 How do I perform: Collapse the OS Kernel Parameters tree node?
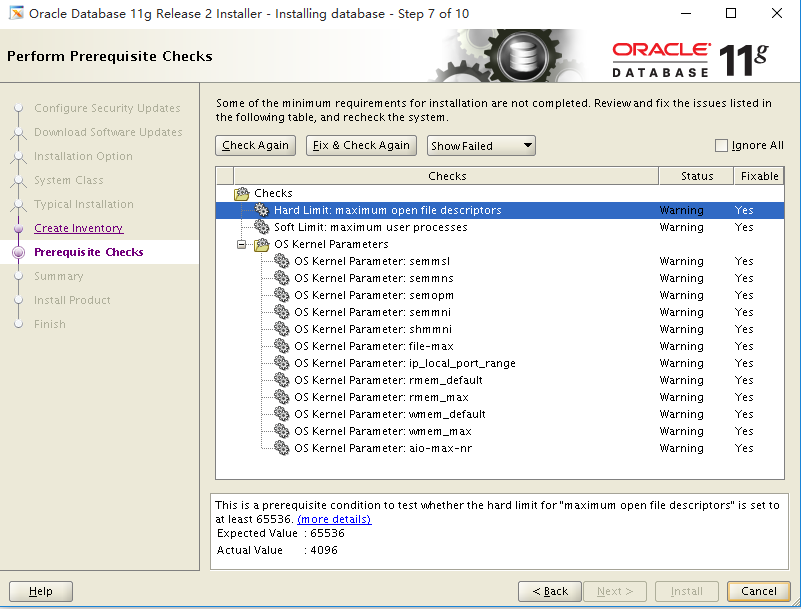click(241, 244)
